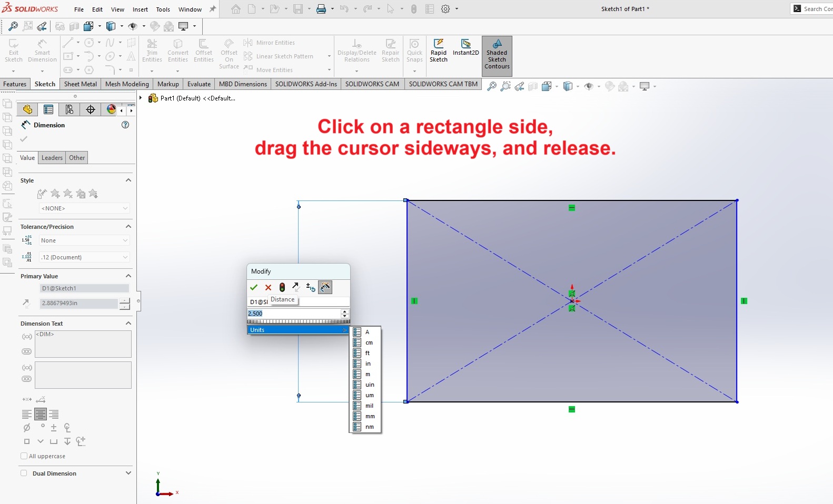Collapse the Tolerance/Precision section

(128, 227)
